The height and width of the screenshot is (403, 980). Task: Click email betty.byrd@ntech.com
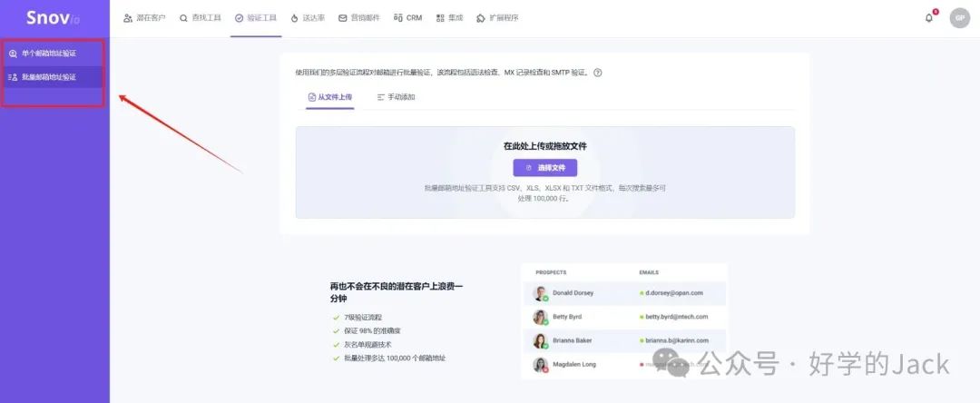pos(676,317)
